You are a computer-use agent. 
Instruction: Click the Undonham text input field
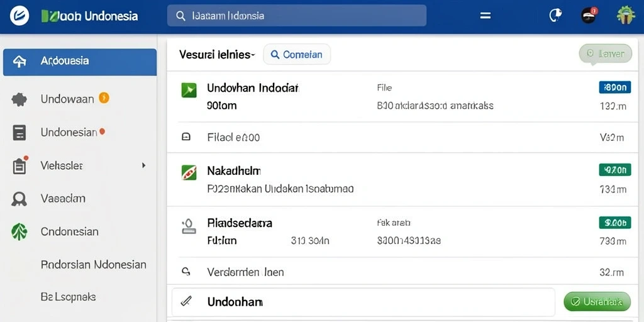click(364, 302)
